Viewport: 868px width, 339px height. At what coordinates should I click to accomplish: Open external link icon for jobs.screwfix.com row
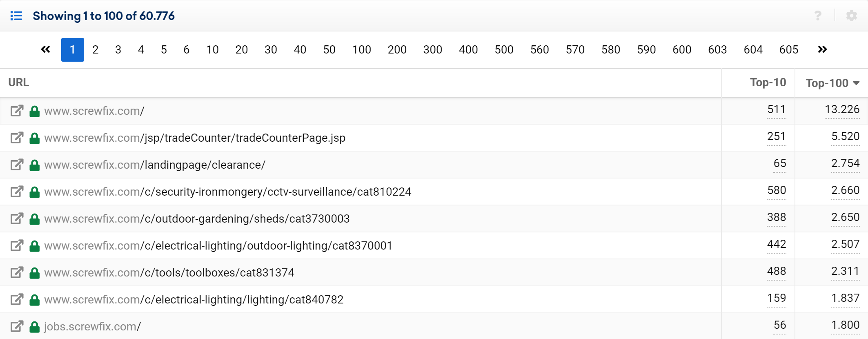[17, 326]
